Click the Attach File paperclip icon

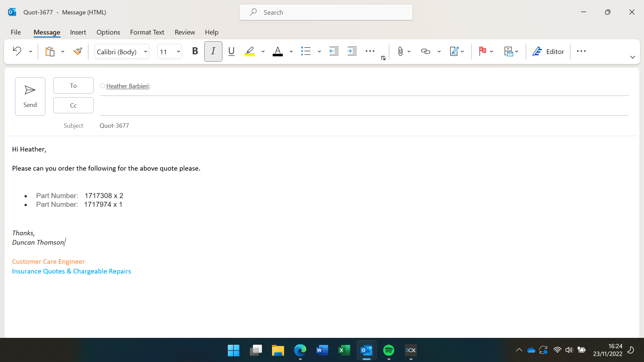click(x=400, y=51)
